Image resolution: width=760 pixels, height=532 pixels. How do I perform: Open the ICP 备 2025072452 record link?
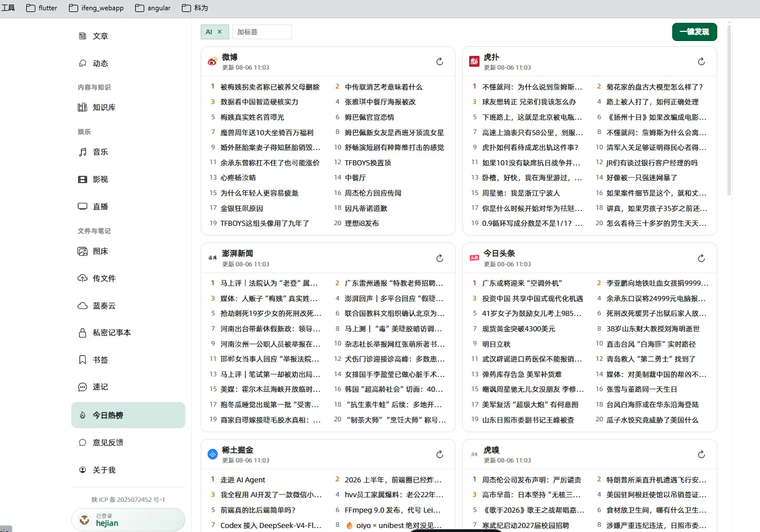[128, 499]
